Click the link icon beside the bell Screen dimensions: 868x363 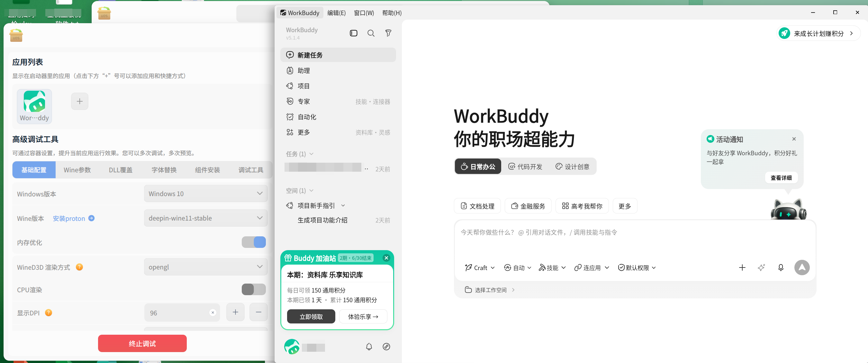coord(386,347)
